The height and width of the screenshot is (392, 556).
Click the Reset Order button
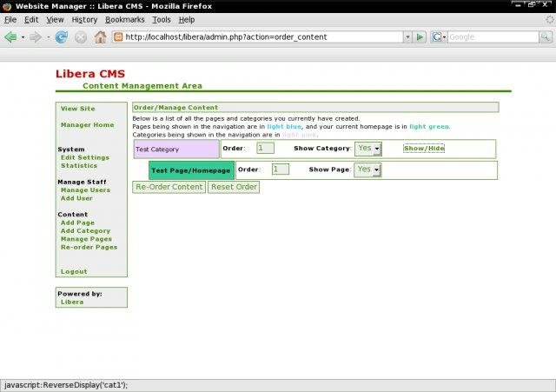point(234,187)
